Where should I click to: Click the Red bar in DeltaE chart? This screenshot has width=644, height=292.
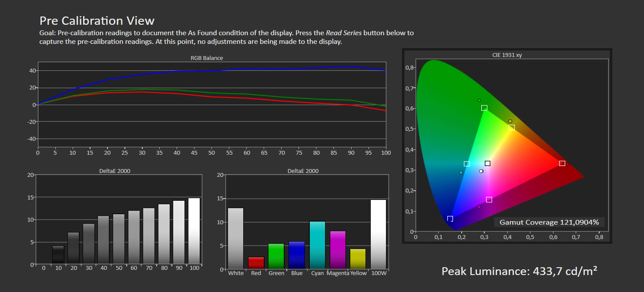(256, 262)
